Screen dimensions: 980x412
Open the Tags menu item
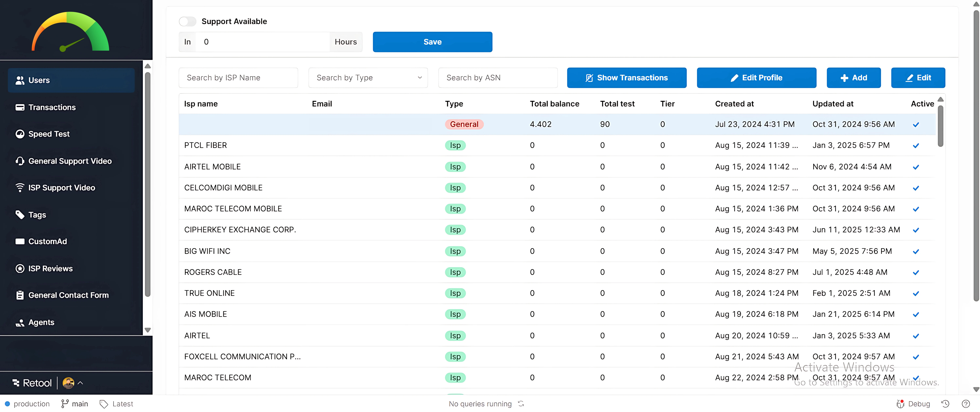(x=71, y=215)
